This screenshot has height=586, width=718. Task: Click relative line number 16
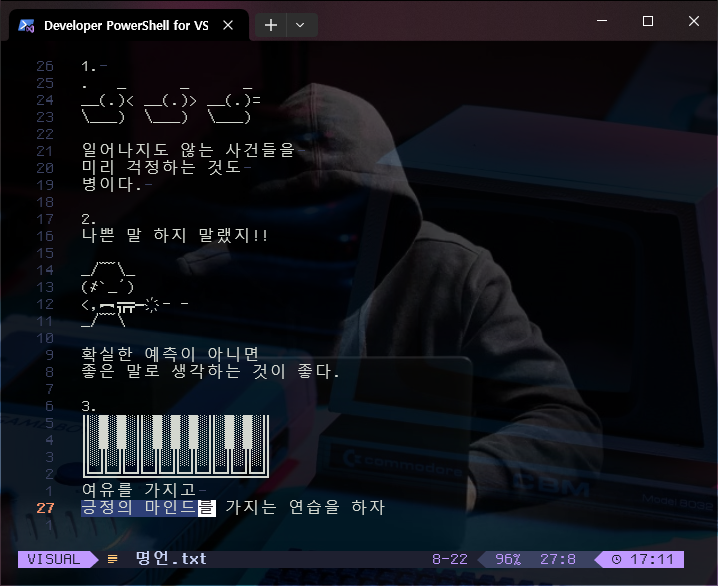pos(45,236)
